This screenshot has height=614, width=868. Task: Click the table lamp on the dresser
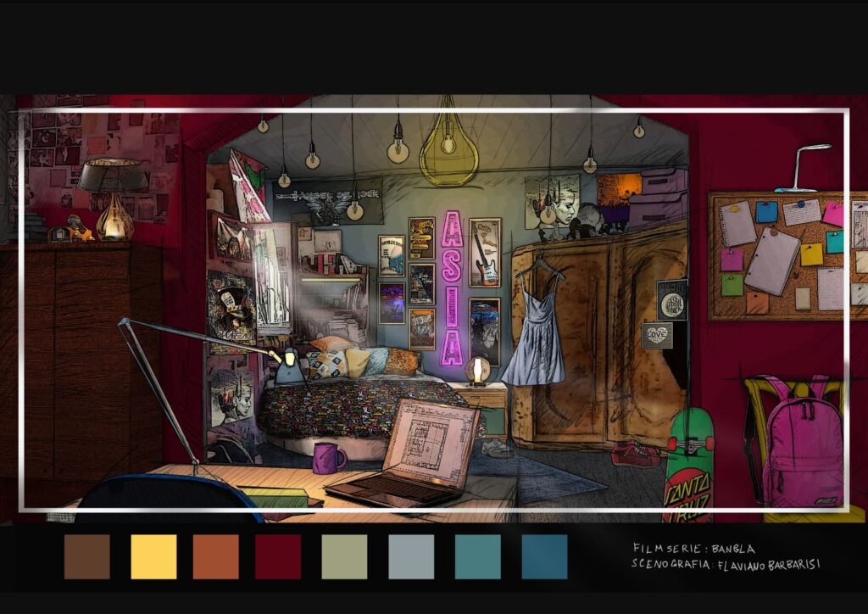(x=112, y=197)
